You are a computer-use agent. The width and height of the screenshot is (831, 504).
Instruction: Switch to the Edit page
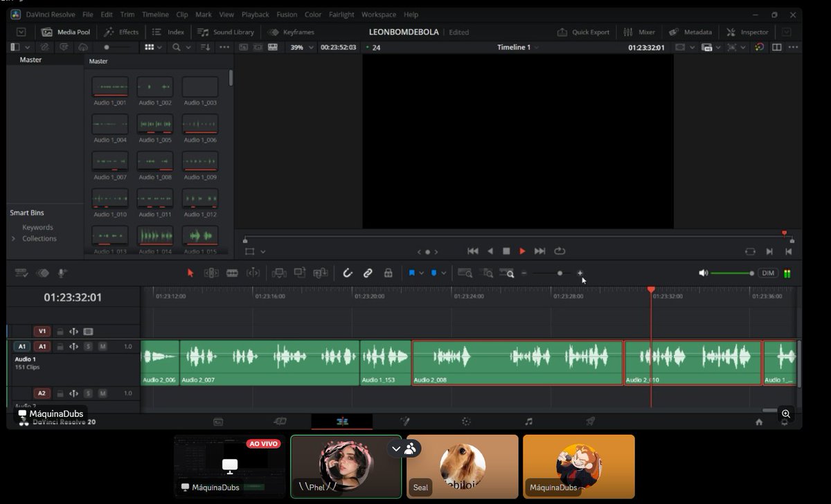coord(342,421)
